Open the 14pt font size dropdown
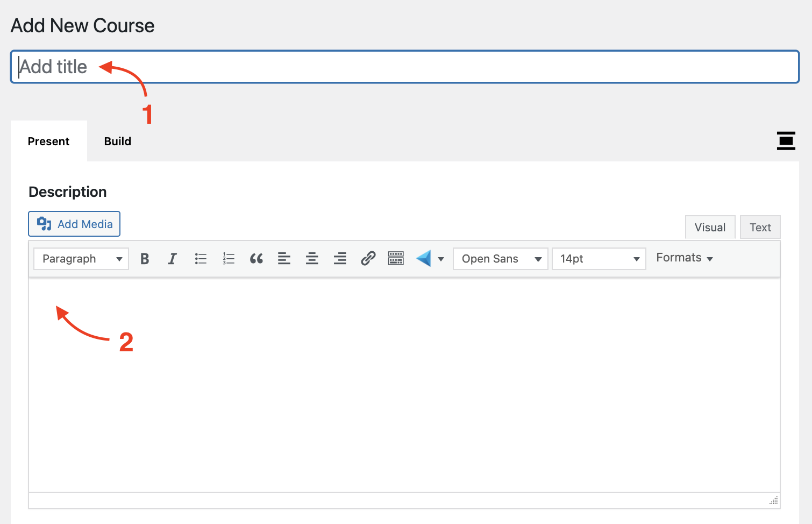The image size is (812, 524). click(599, 259)
